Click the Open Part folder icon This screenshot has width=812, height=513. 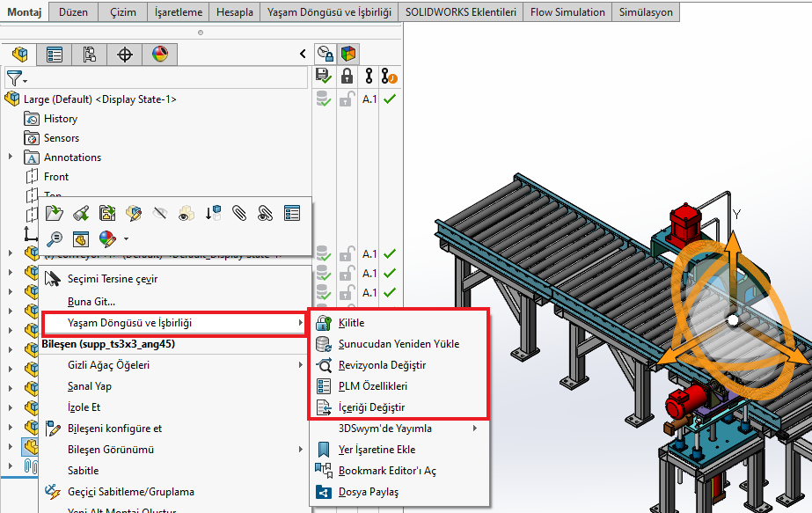[x=55, y=212]
